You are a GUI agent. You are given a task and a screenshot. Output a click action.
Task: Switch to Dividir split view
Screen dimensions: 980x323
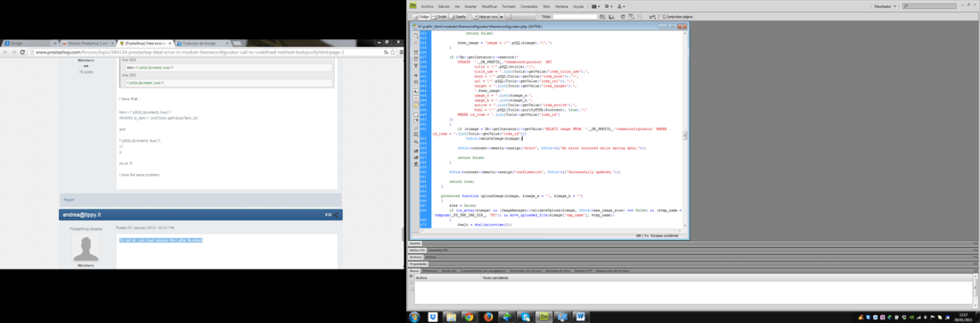point(439,17)
